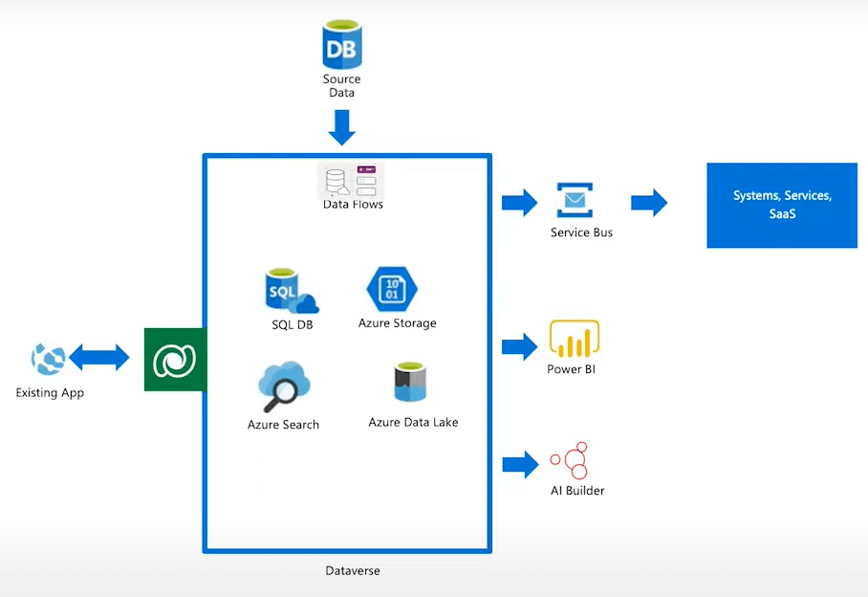Click the "SQL DB" label

[293, 325]
